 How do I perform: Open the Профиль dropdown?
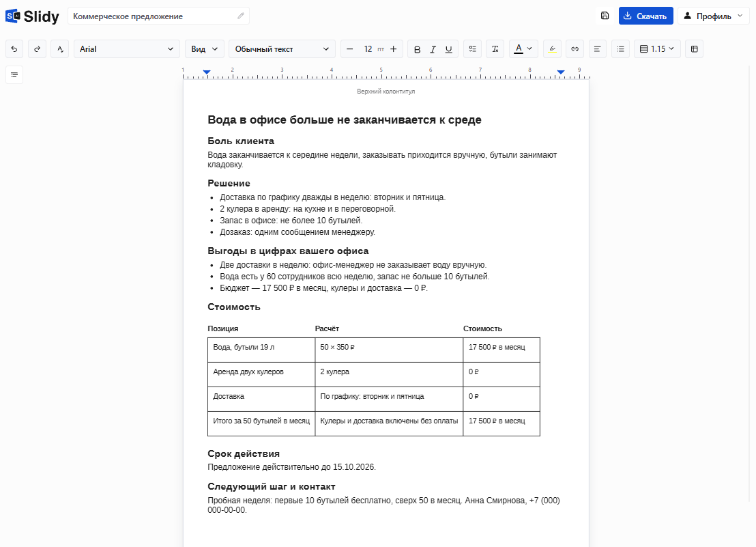coord(713,16)
